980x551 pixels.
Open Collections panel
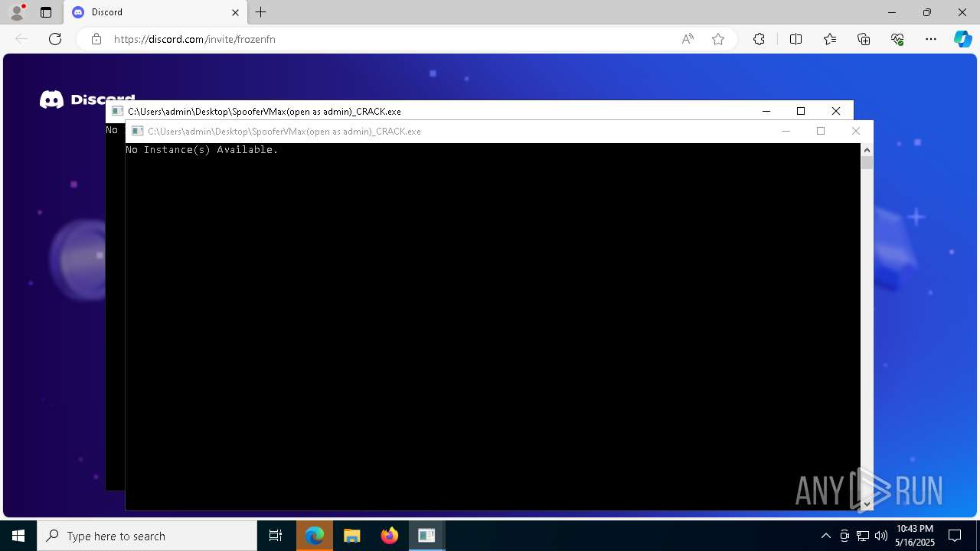[x=864, y=39]
